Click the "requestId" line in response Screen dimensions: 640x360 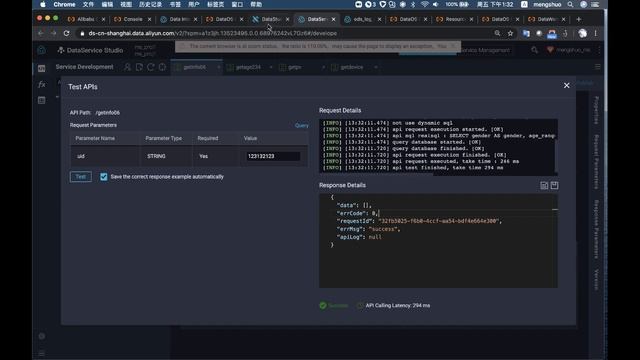click(419, 221)
